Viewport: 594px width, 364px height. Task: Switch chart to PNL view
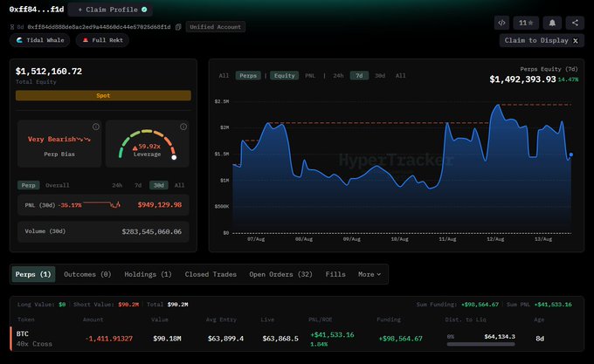[x=310, y=76]
